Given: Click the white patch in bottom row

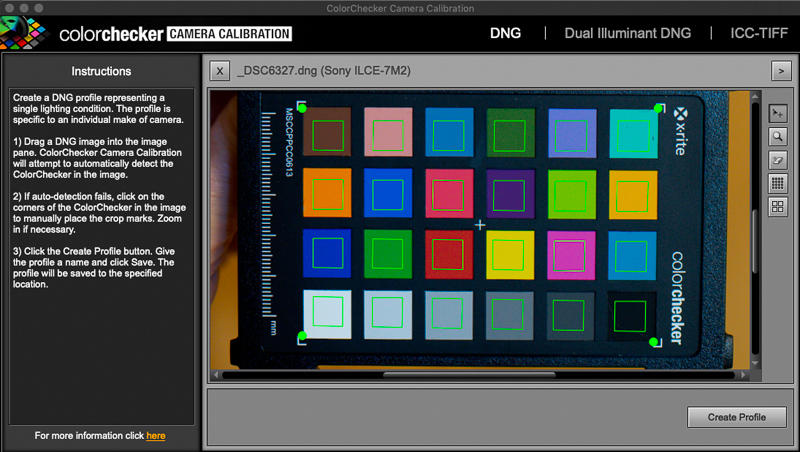Looking at the screenshot, I should coord(326,313).
